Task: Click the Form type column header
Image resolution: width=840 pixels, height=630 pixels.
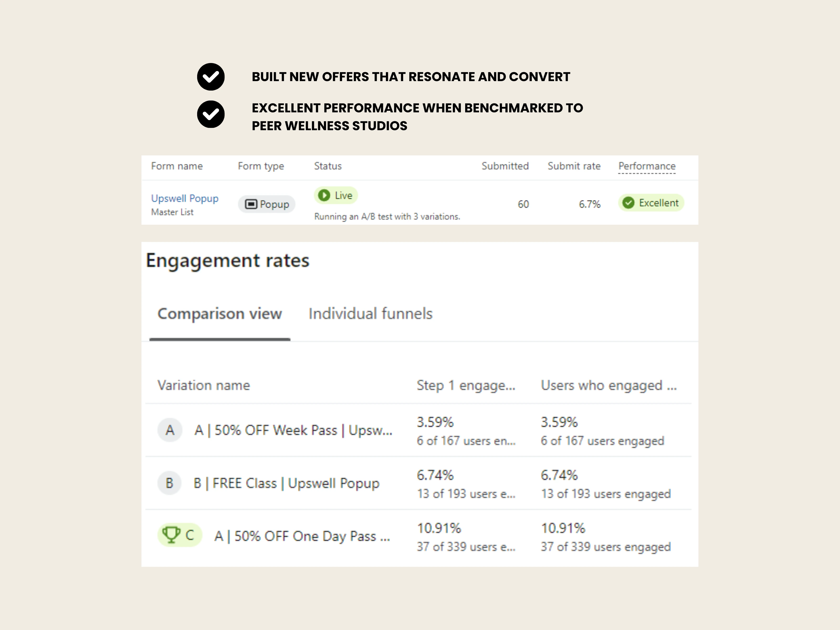Action: (261, 166)
